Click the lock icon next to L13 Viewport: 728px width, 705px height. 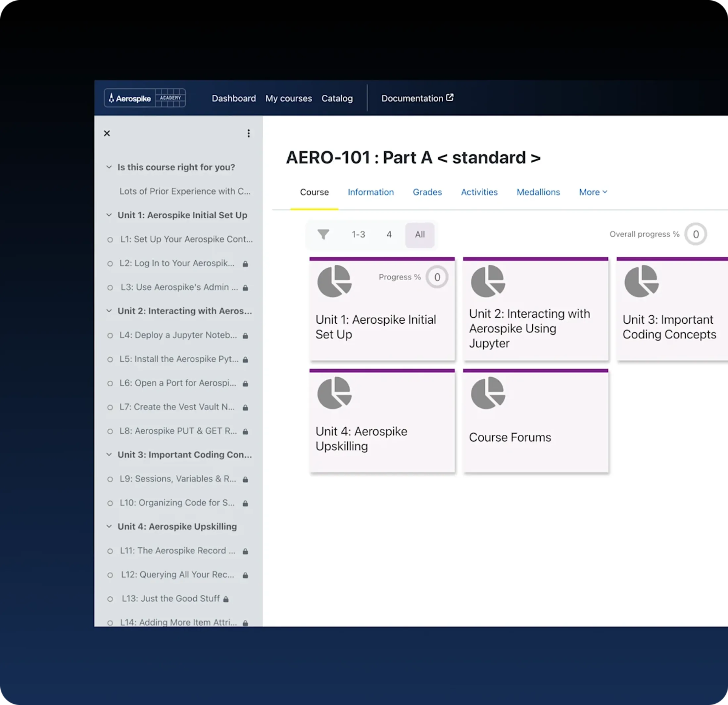click(226, 599)
